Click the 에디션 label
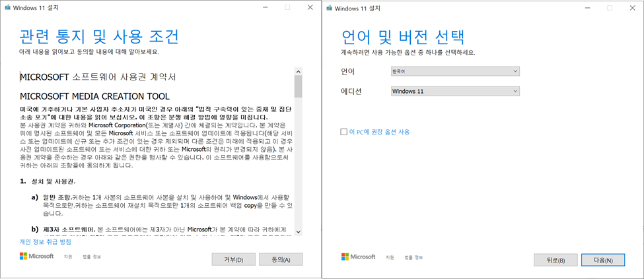The height and width of the screenshot is (279, 644). click(351, 92)
